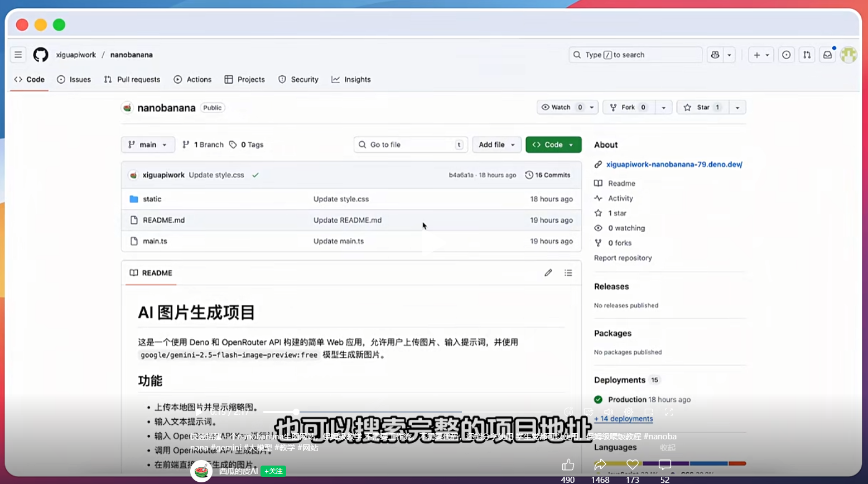868x484 pixels.
Task: Open pull requests icon in top header
Action: click(x=807, y=55)
